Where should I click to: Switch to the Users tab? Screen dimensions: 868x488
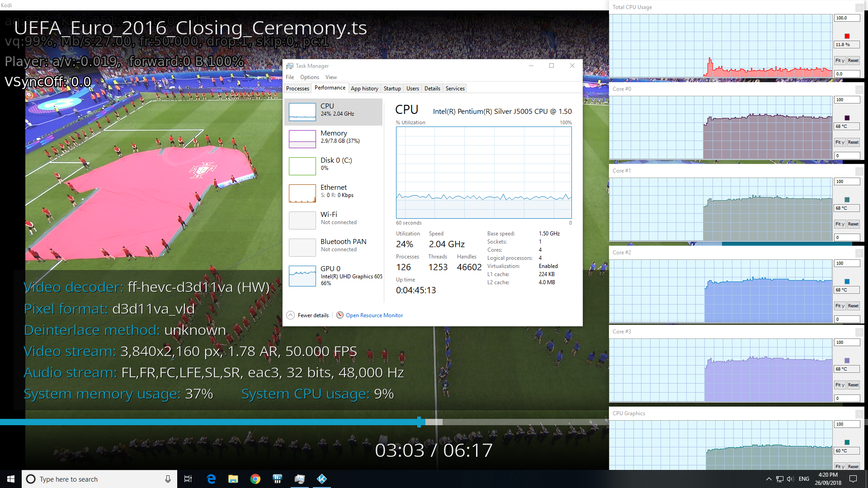tap(413, 89)
